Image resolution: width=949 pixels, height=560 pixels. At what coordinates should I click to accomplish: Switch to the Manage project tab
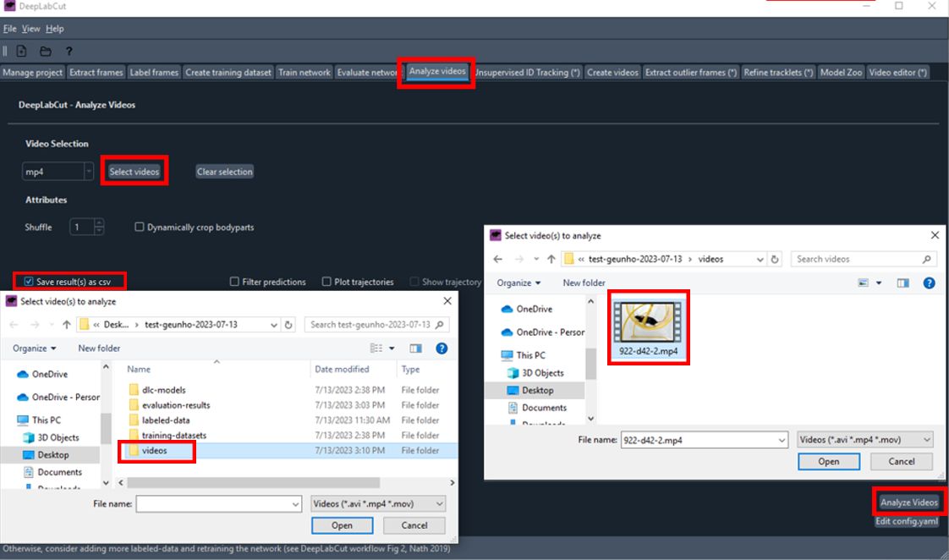tap(33, 72)
